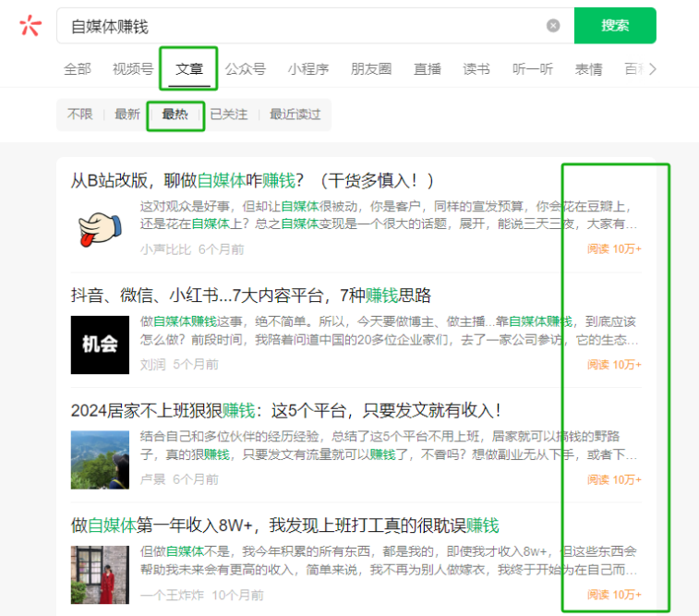Click the snippet starting 结合自己和多位伙伴
Image resolution: width=699 pixels, height=616 pixels.
(389, 445)
